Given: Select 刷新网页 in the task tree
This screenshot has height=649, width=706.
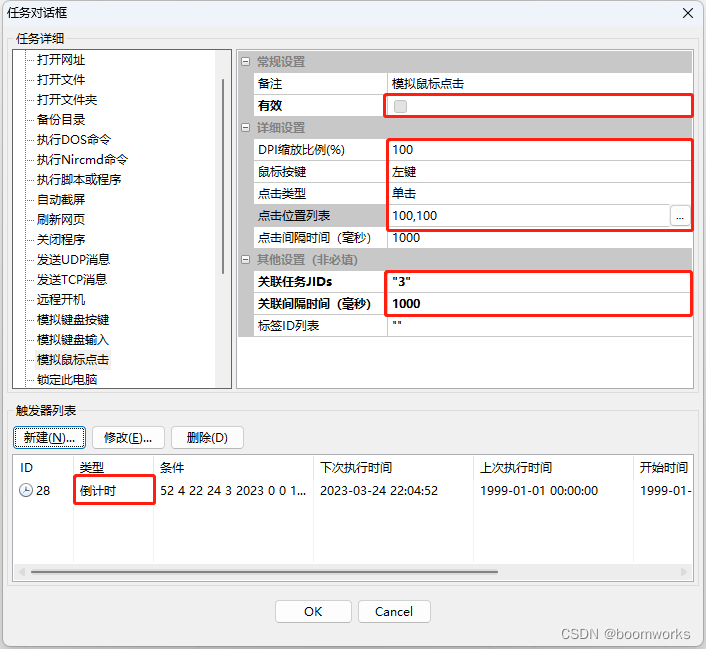Looking at the screenshot, I should [x=61, y=219].
